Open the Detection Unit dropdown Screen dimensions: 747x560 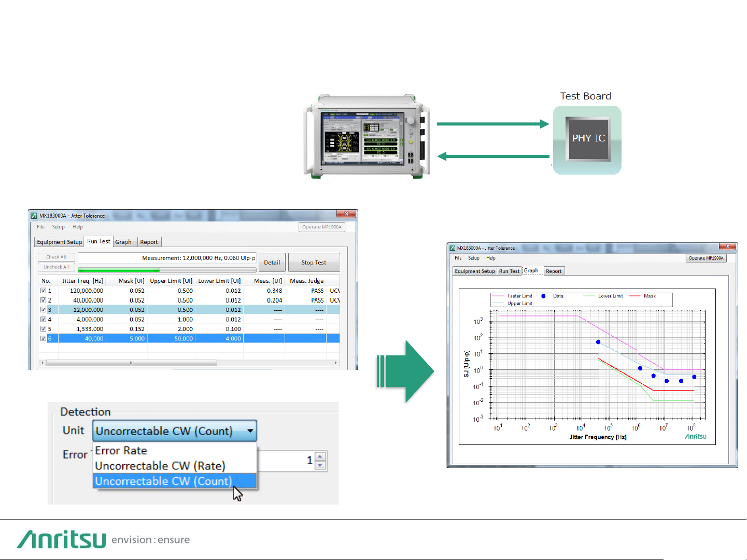pyautogui.click(x=175, y=431)
